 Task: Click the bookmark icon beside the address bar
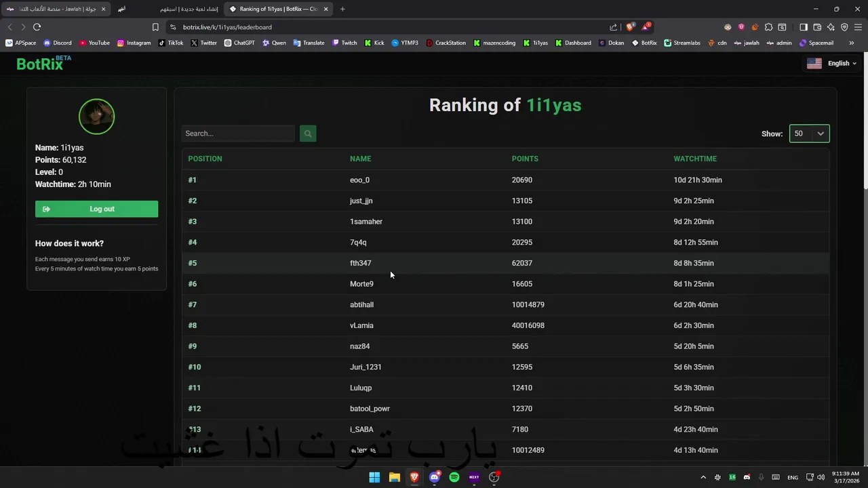155,27
